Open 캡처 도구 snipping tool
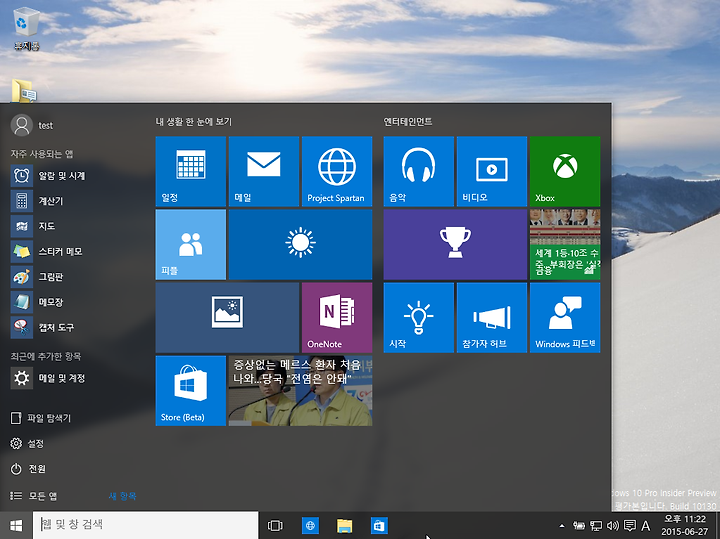 (43, 327)
